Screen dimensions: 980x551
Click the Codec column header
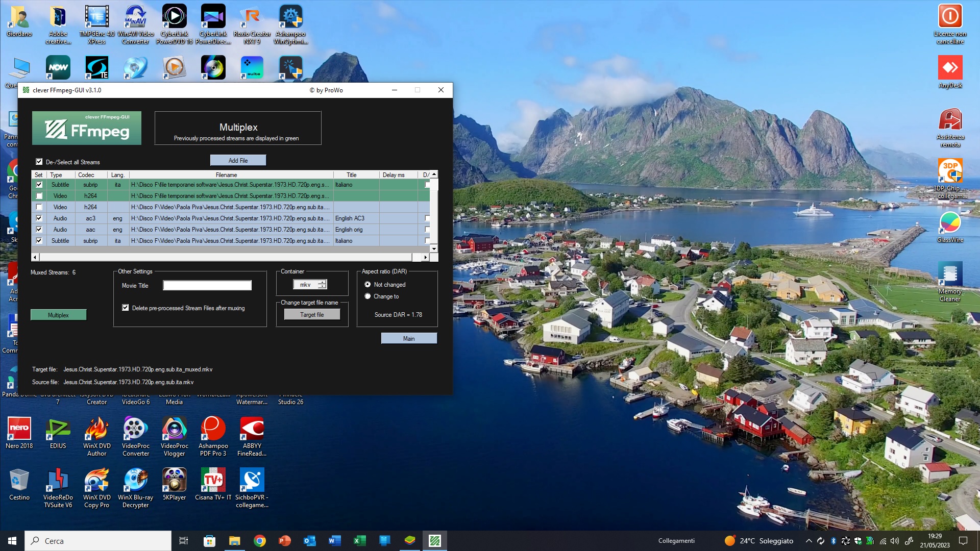click(86, 175)
